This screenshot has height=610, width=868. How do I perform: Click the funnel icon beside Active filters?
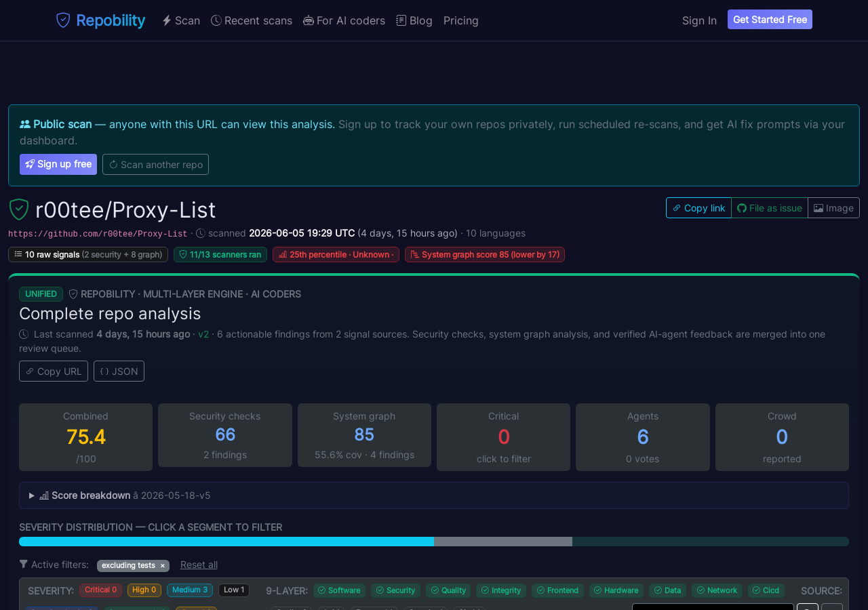tap(24, 564)
